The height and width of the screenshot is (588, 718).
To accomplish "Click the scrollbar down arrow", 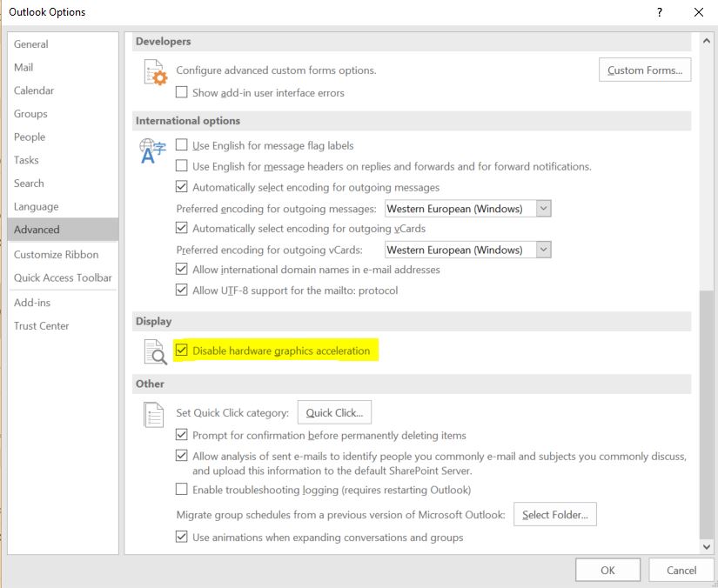I will click(x=706, y=546).
